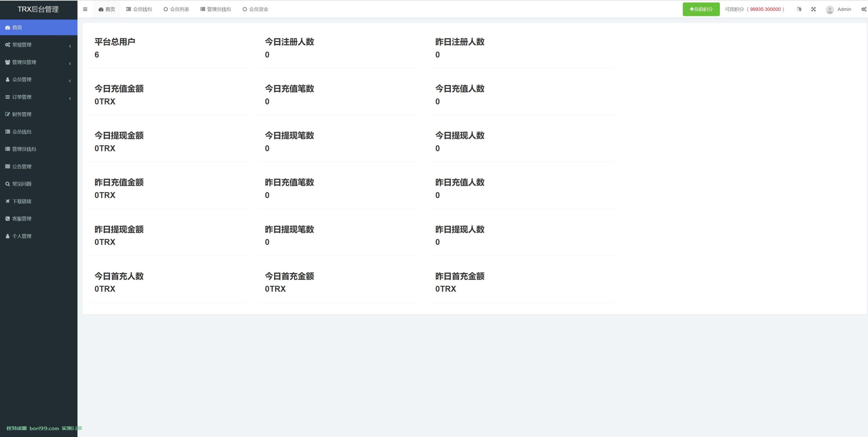Click the 可用积分 label

[x=734, y=9]
